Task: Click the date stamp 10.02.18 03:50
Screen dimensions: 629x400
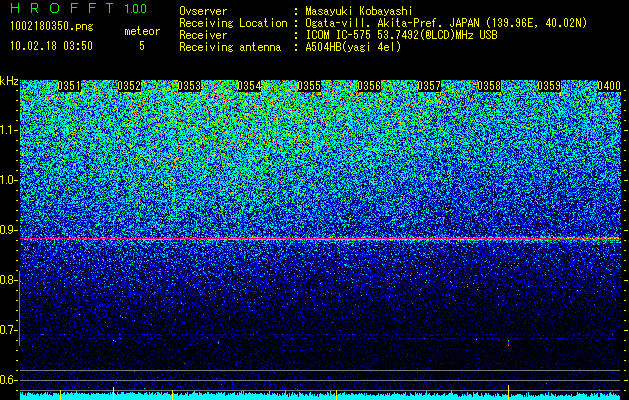Action: (51, 46)
